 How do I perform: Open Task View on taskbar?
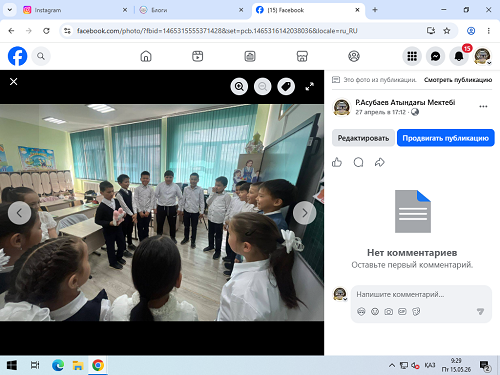35,365
